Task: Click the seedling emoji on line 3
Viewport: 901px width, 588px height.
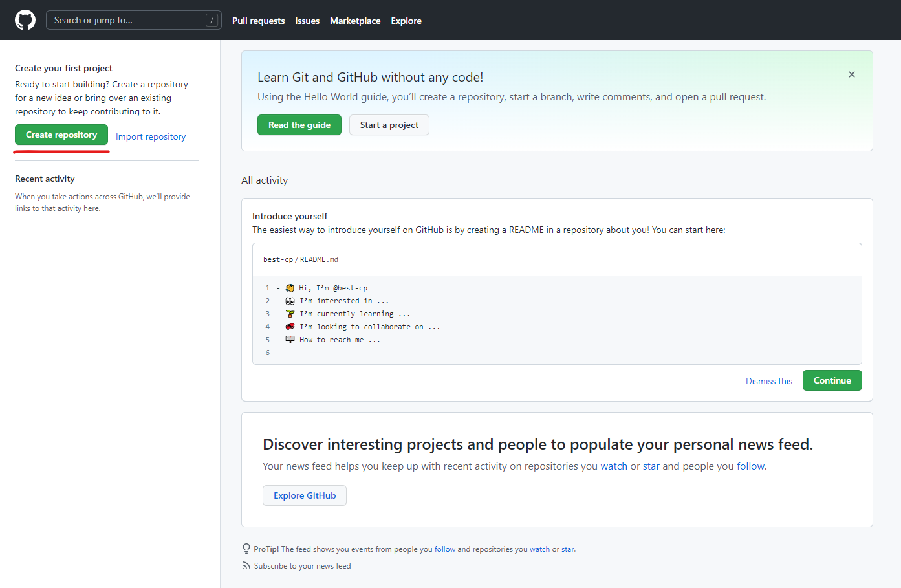Action: click(290, 314)
